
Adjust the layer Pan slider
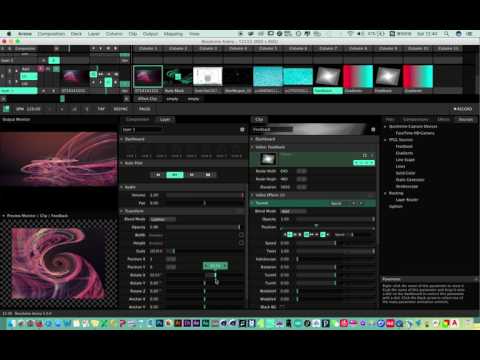pyautogui.click(x=205, y=203)
